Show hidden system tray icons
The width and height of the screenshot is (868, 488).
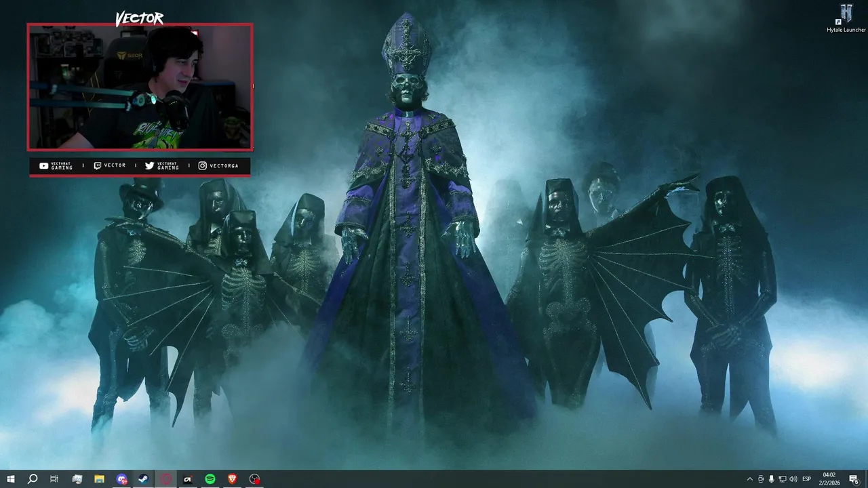pyautogui.click(x=749, y=479)
